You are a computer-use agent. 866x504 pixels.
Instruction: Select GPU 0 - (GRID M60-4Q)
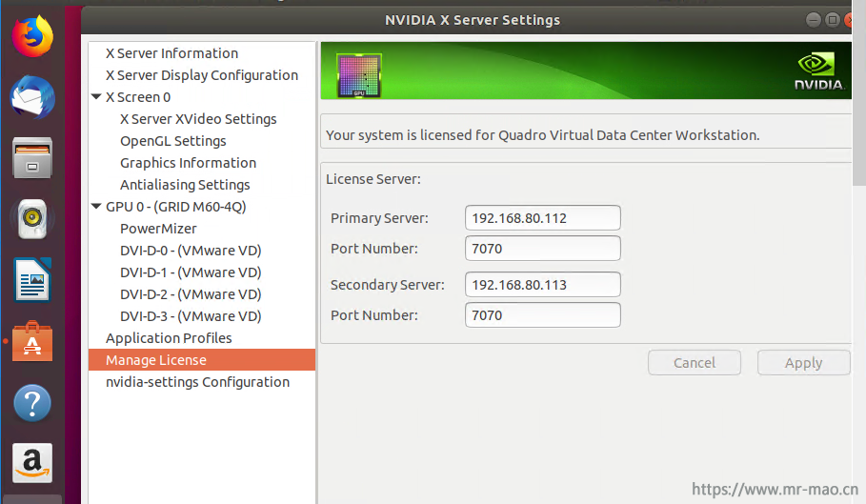(175, 207)
